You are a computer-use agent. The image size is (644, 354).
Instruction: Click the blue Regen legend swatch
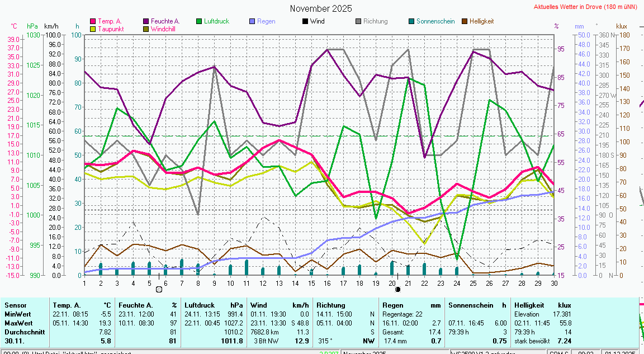pyautogui.click(x=252, y=21)
